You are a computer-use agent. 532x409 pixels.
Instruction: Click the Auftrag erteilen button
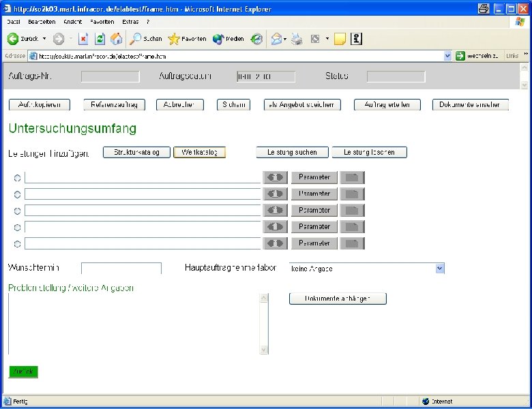[387, 105]
